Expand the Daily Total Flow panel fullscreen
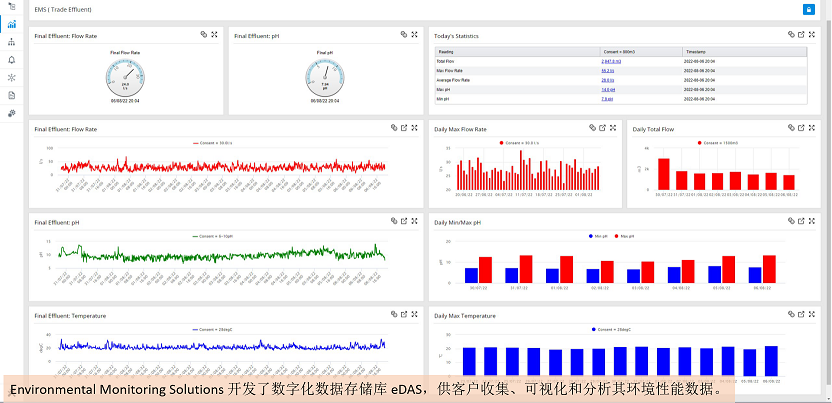Viewport: 832px width, 403px height. 813,128
